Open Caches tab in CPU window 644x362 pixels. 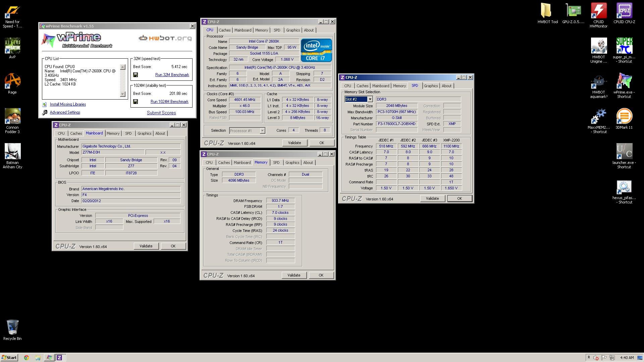click(x=224, y=30)
